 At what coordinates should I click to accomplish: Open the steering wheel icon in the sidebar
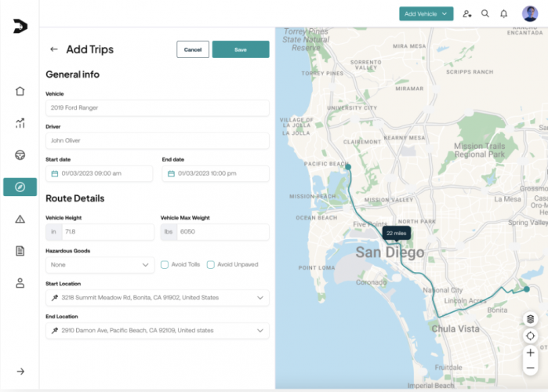click(x=20, y=154)
